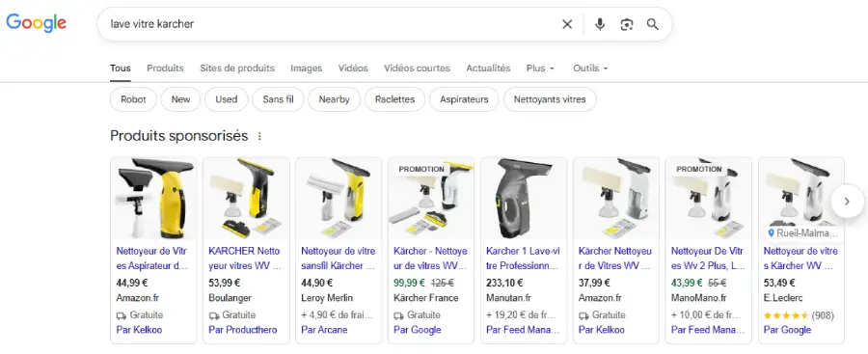Switch to the Produits tab
Viewport: 868px width, 354px height.
coord(165,68)
